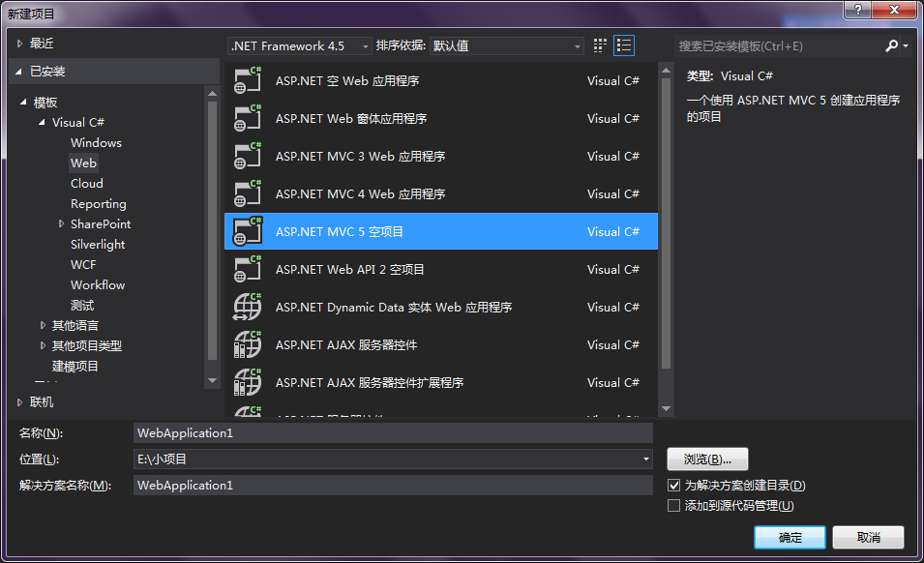Collapse the Visual C# tree node
The height and width of the screenshot is (563, 924).
point(42,123)
